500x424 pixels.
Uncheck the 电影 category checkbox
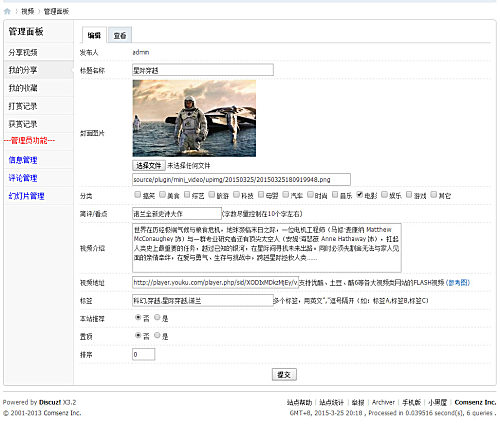[x=359, y=194]
